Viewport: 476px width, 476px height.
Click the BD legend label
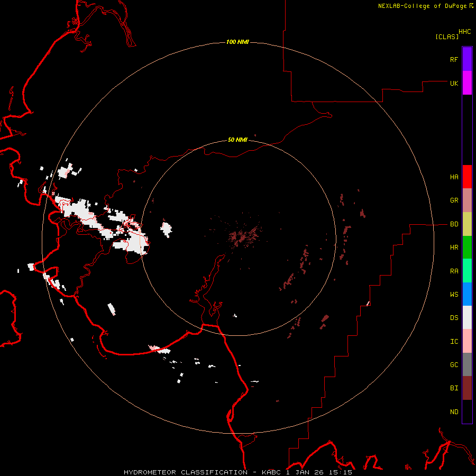tap(454, 224)
